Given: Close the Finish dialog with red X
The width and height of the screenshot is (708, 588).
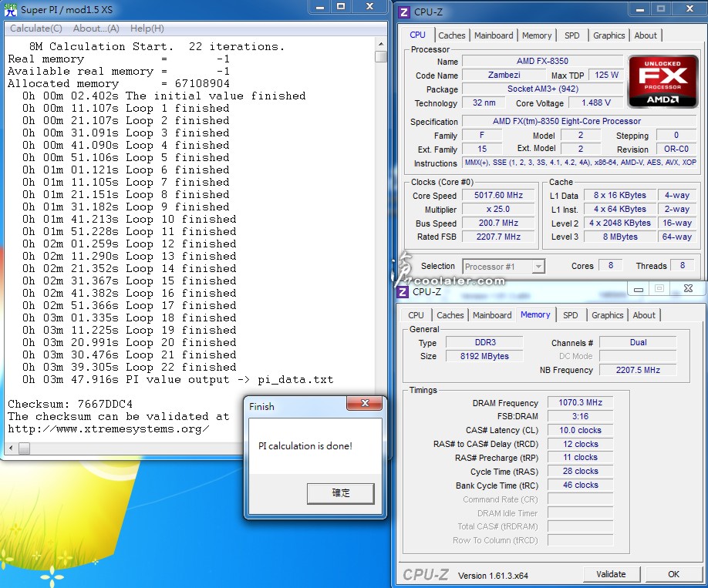Looking at the screenshot, I should [x=365, y=404].
